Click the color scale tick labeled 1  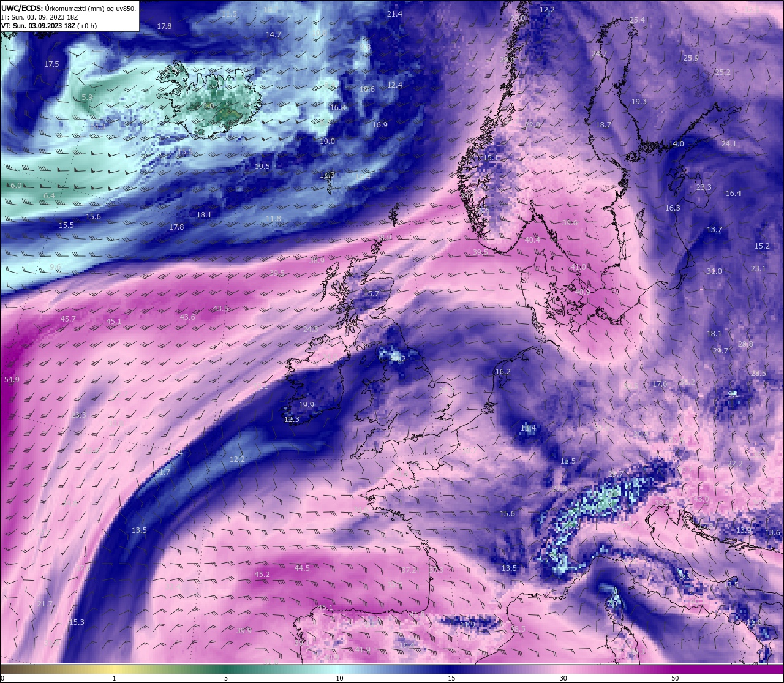tap(114, 678)
